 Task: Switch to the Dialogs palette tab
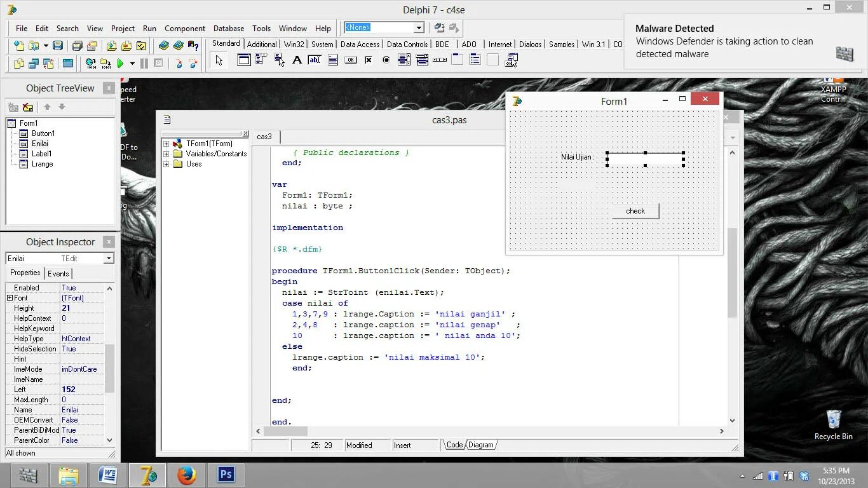tap(530, 44)
